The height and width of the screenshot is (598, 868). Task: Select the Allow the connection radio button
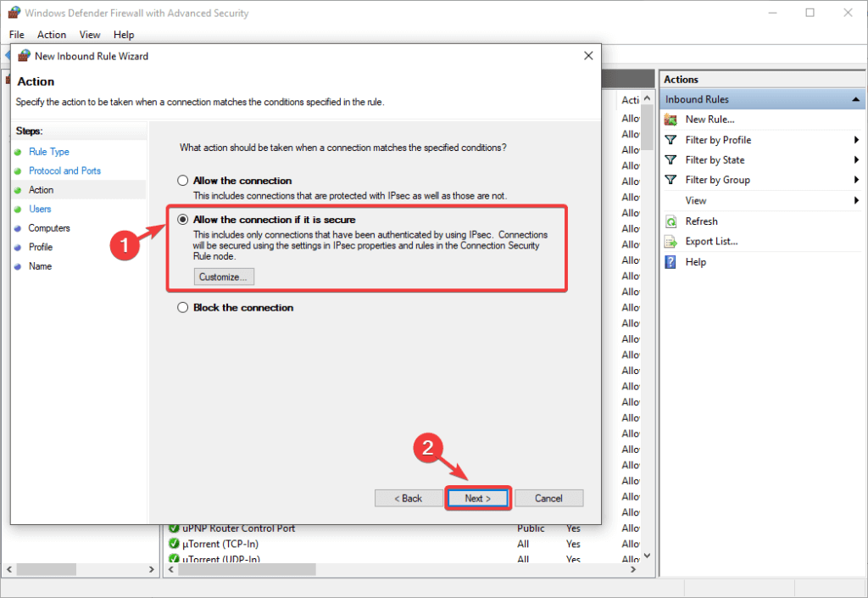tap(182, 181)
